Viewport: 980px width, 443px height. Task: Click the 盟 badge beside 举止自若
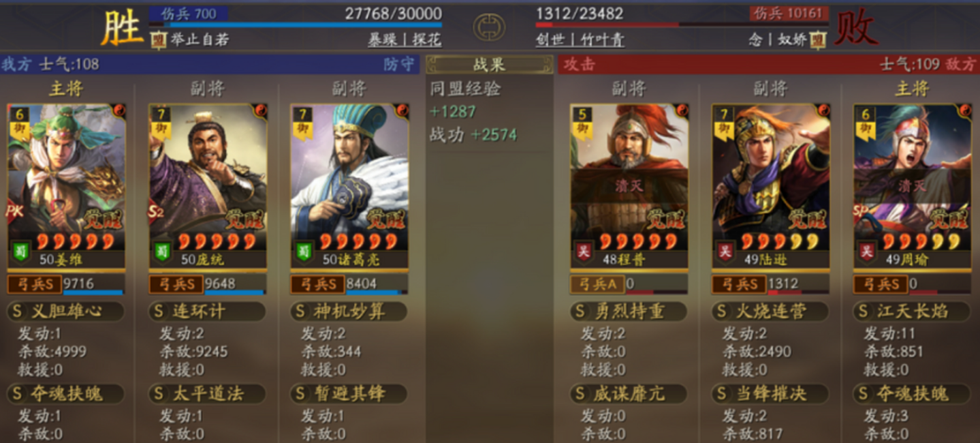[x=157, y=40]
